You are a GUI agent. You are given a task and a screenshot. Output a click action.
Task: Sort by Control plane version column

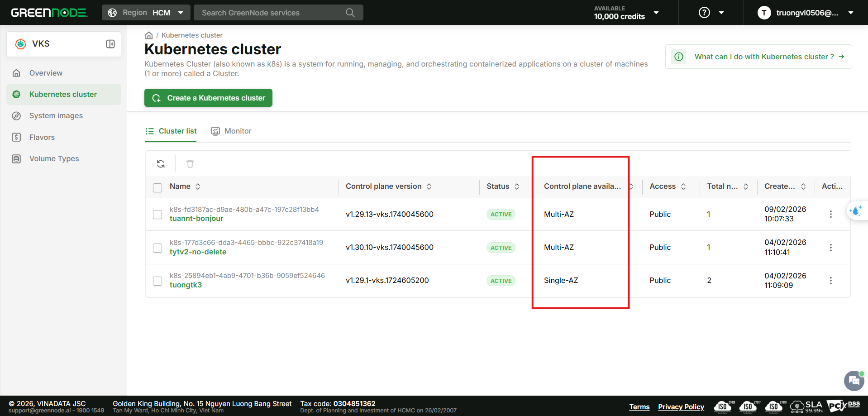click(x=429, y=186)
